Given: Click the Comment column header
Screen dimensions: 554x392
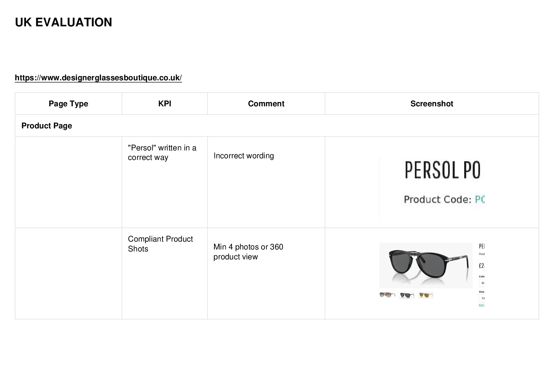Looking at the screenshot, I should [266, 104].
